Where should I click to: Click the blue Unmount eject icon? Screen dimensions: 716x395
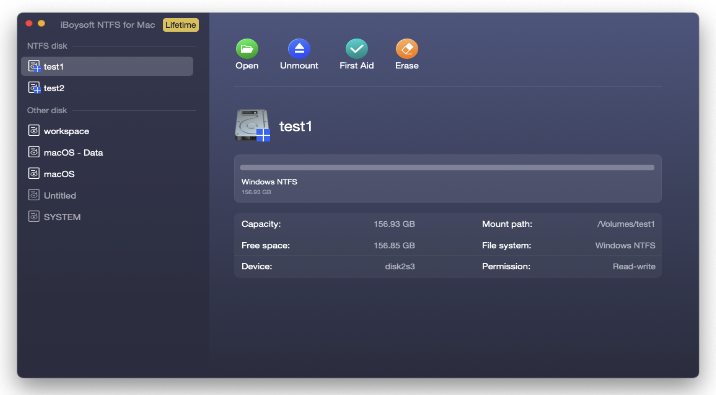click(x=299, y=48)
